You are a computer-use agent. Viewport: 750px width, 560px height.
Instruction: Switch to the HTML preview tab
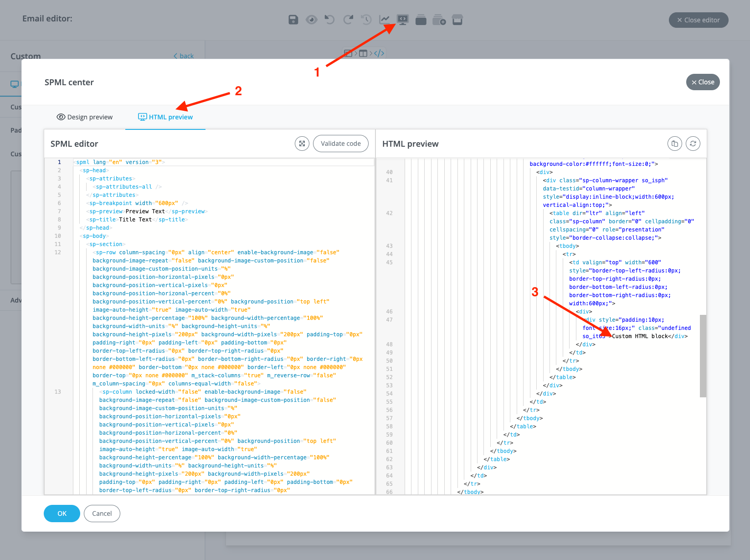[x=165, y=117]
